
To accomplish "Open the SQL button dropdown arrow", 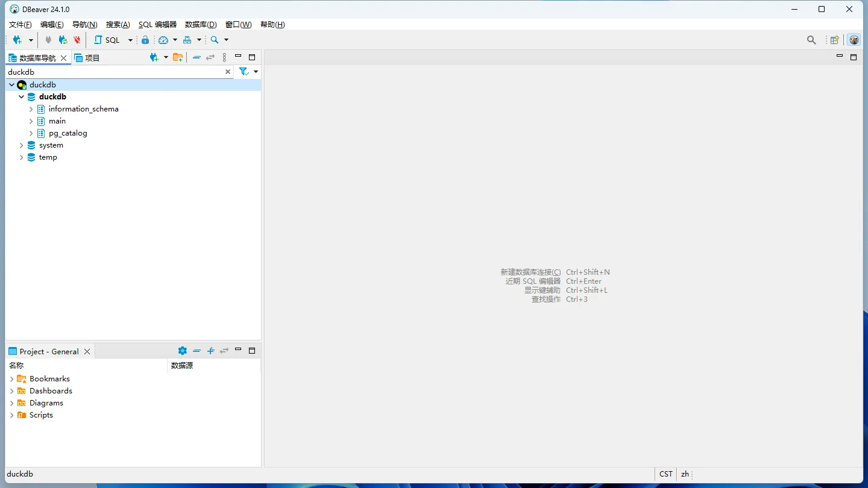I will 130,40.
